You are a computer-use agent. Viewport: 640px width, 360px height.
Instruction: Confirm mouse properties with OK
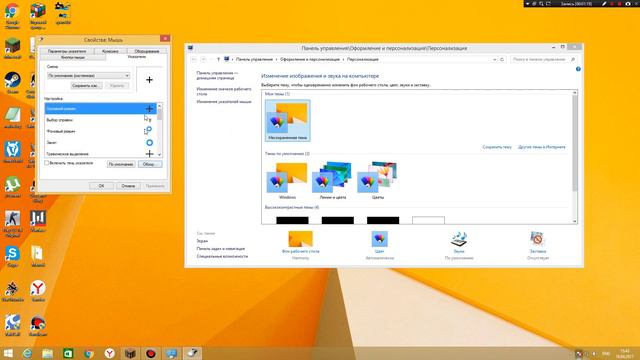click(101, 186)
